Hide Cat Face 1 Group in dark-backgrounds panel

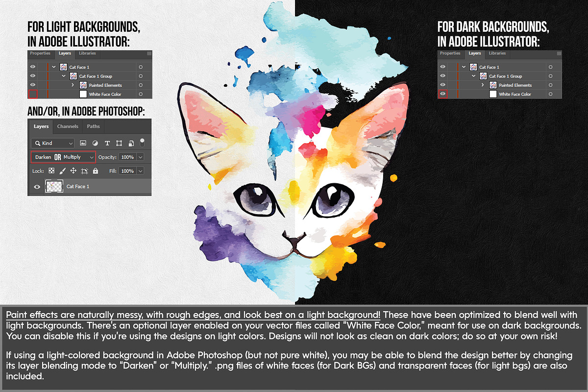pos(442,76)
